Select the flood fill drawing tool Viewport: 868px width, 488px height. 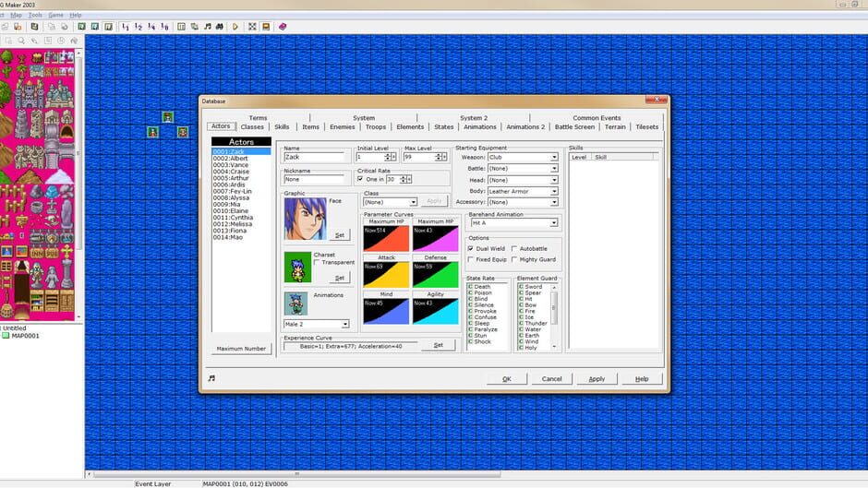[x=74, y=41]
